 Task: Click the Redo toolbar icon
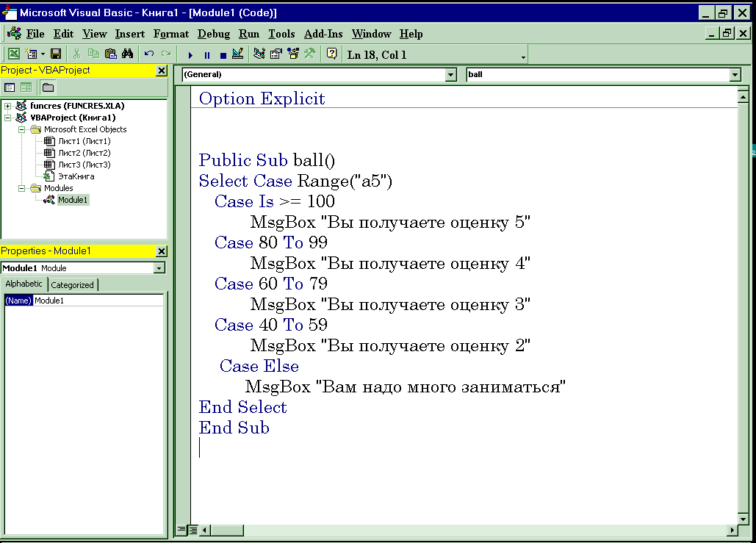click(x=166, y=54)
